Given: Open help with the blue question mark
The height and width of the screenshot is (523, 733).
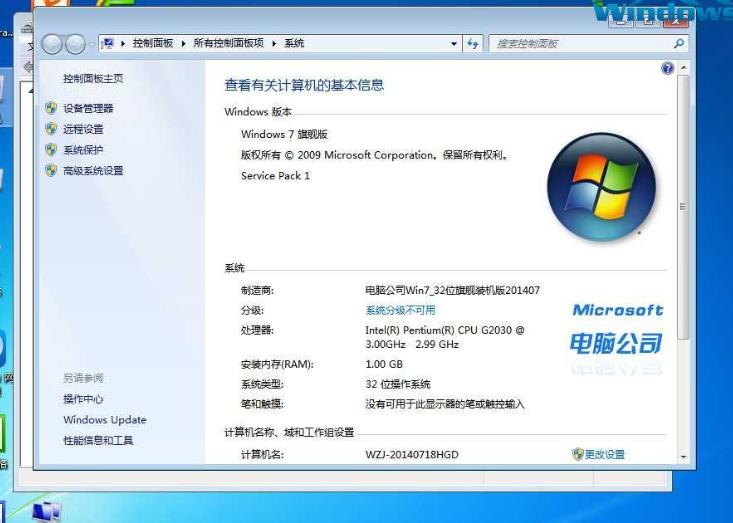Looking at the screenshot, I should (668, 69).
